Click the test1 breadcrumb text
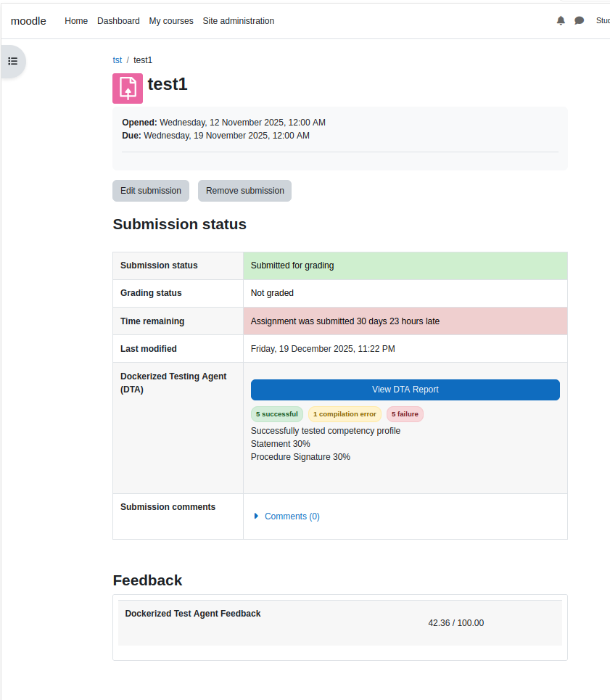Image resolution: width=610 pixels, height=700 pixels. point(143,60)
